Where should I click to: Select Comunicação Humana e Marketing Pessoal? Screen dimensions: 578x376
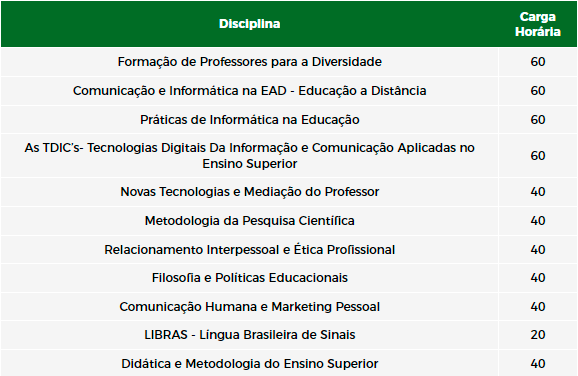250,307
